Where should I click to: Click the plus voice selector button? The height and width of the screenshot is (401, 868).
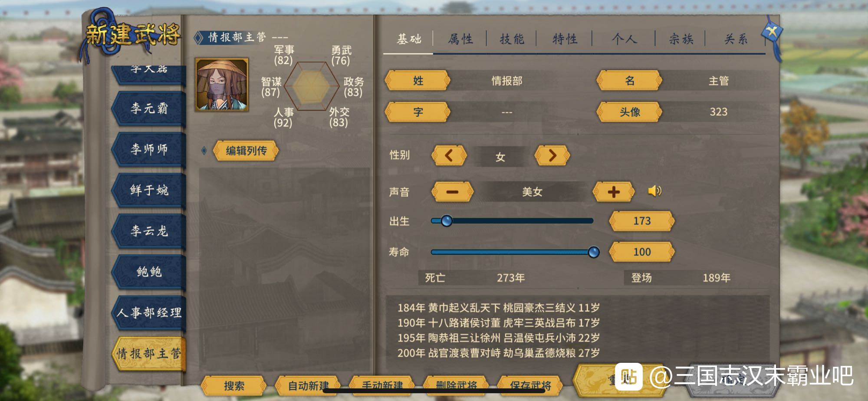coord(614,192)
